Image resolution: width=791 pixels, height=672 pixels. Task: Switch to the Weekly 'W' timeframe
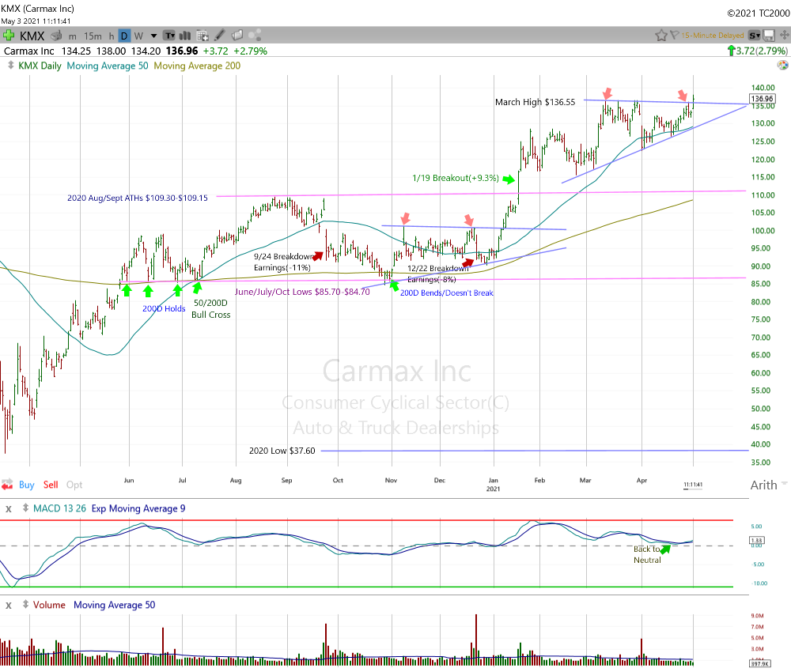click(x=138, y=36)
